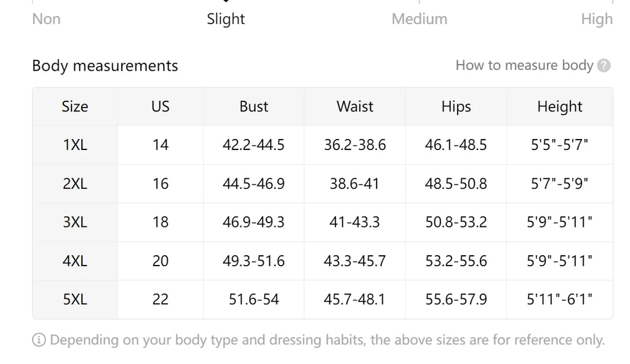Select the Size column header

tap(74, 106)
